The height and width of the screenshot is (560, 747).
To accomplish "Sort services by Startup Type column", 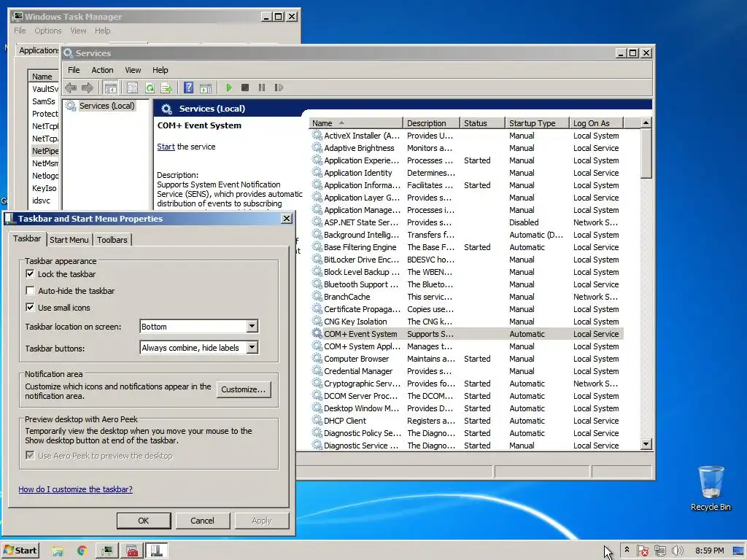I will [x=537, y=122].
